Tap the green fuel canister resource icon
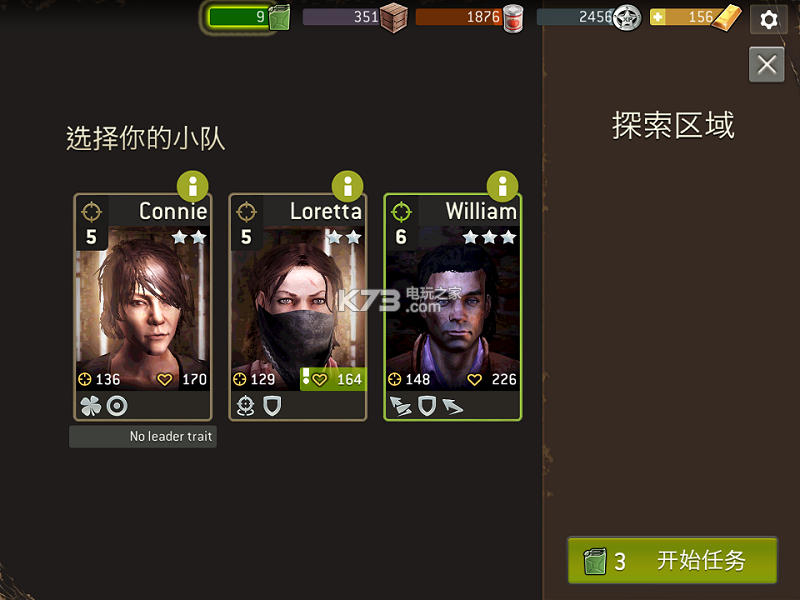 [x=280, y=17]
